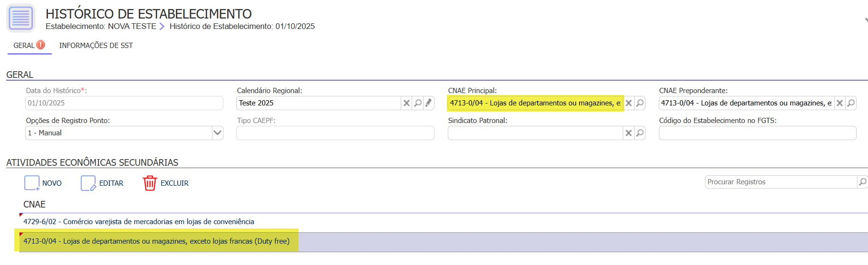Search for a CNAE Principal value
The width and height of the screenshot is (868, 265).
(x=640, y=103)
